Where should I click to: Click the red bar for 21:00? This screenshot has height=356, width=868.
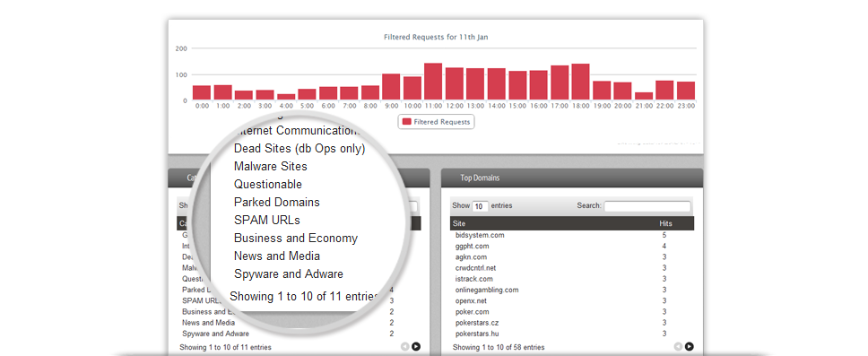pos(644,96)
